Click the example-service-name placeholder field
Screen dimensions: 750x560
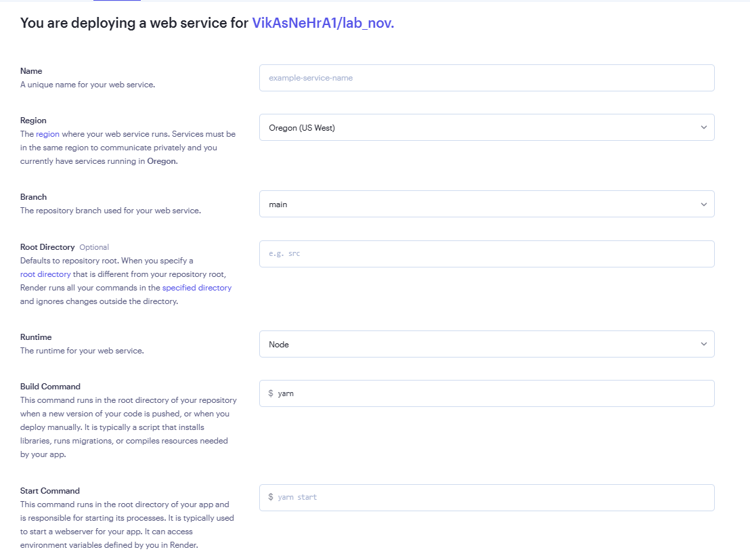[486, 77]
